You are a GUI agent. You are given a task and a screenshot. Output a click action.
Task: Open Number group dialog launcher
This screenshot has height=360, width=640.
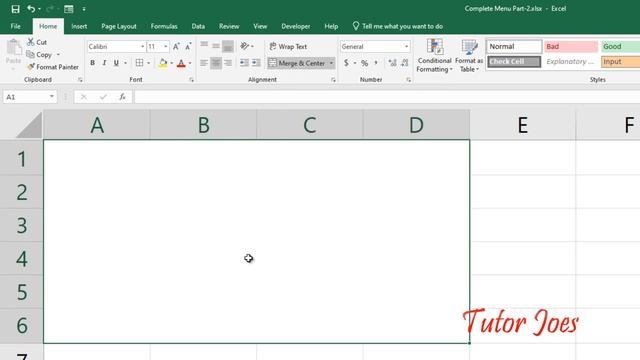(408, 80)
